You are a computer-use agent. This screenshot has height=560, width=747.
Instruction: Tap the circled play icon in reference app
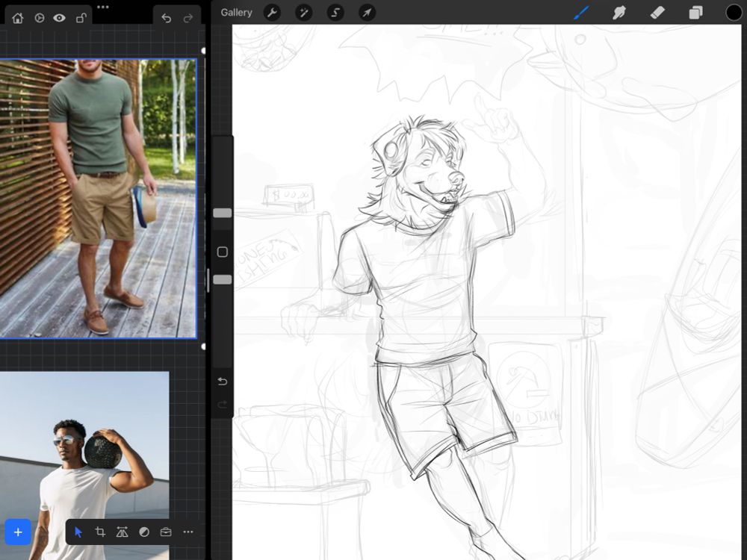(40, 18)
